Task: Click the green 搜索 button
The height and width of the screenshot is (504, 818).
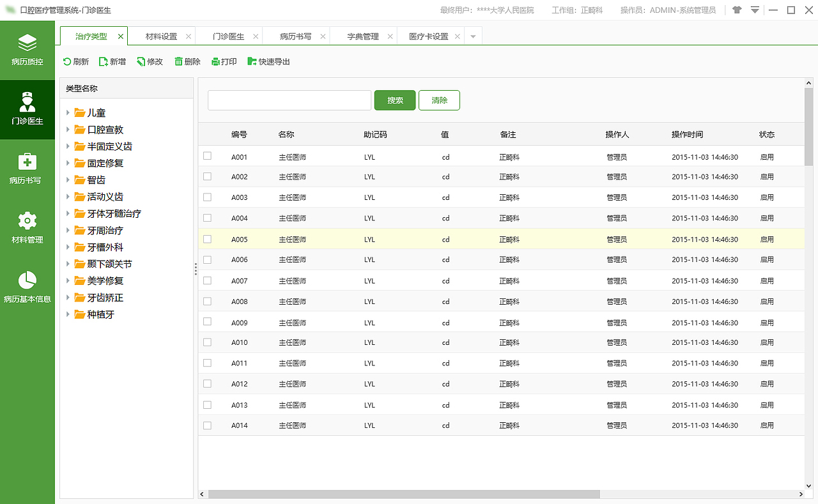Action: [x=395, y=100]
